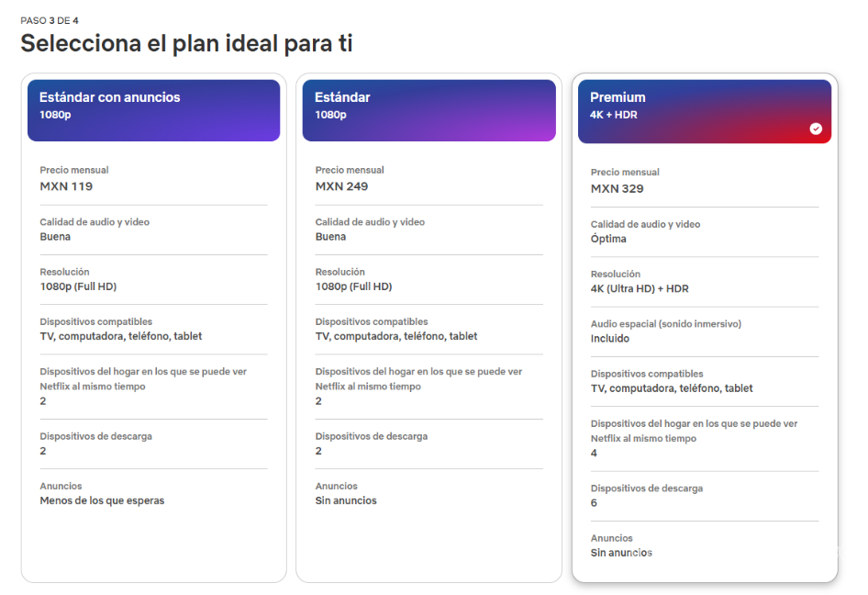
Task: Click "Dispositivos de descarga" in Estándar card
Action: coord(371,436)
